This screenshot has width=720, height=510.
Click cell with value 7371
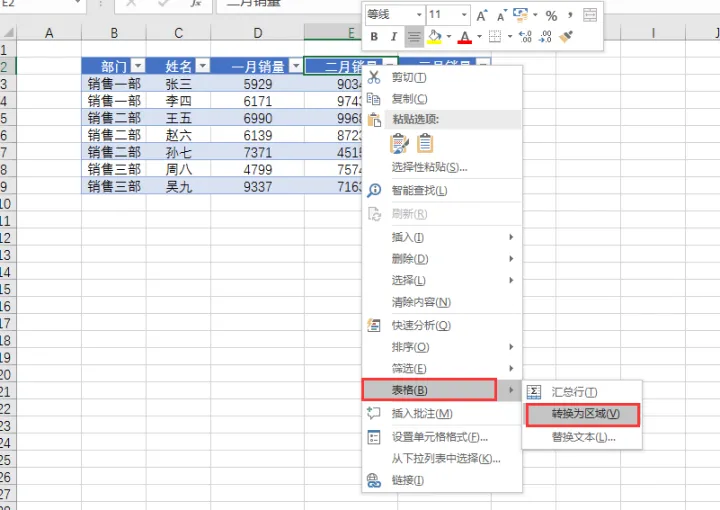coord(258,152)
